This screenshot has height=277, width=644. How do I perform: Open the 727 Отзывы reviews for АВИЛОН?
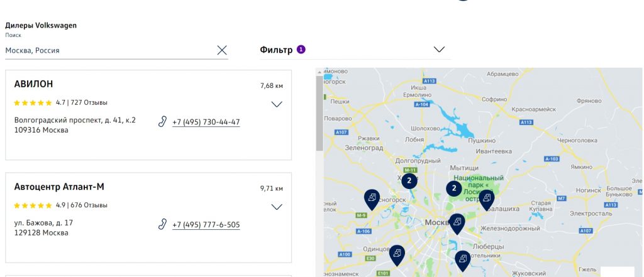pyautogui.click(x=89, y=102)
